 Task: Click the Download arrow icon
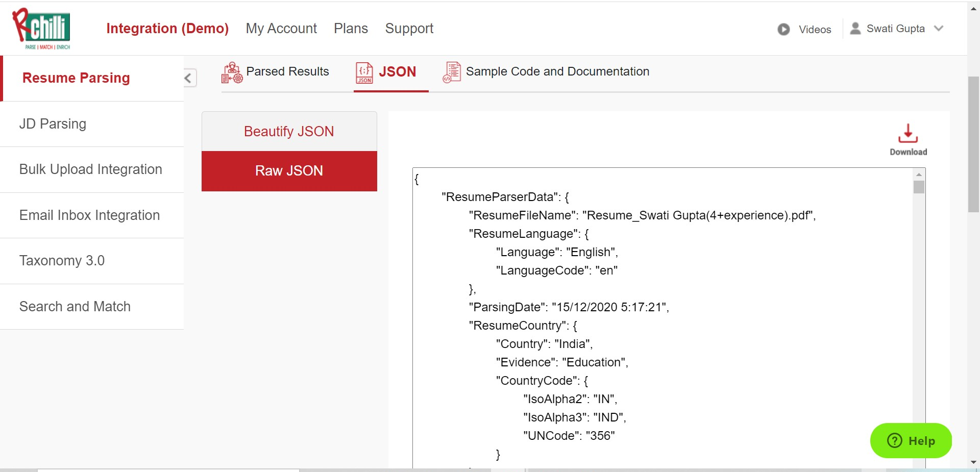[908, 133]
